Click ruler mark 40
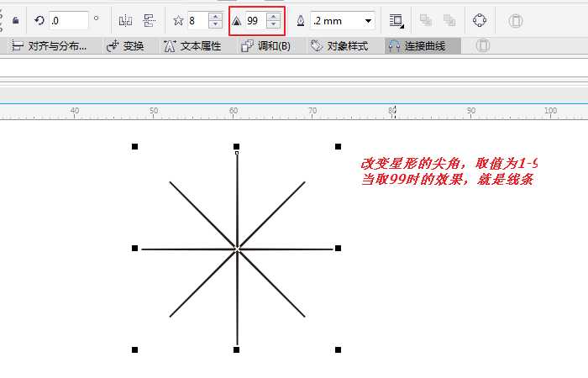The height and width of the screenshot is (378, 588). (x=75, y=111)
